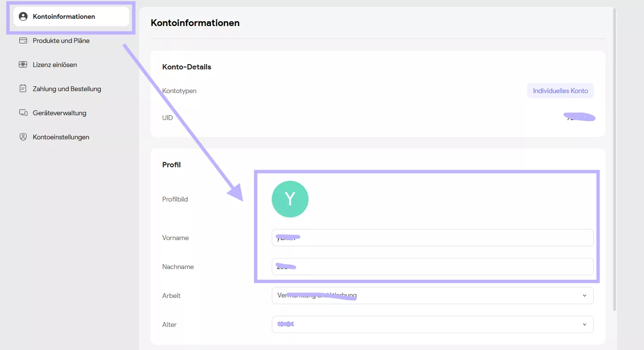Click the Kontoinformationen person icon
Viewport: 644px width, 350px height.
(x=23, y=16)
